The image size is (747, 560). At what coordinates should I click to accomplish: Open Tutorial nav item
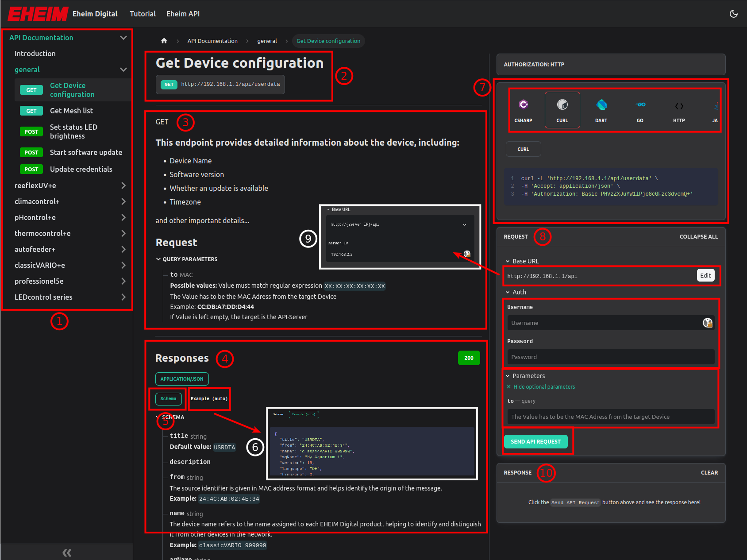[142, 14]
